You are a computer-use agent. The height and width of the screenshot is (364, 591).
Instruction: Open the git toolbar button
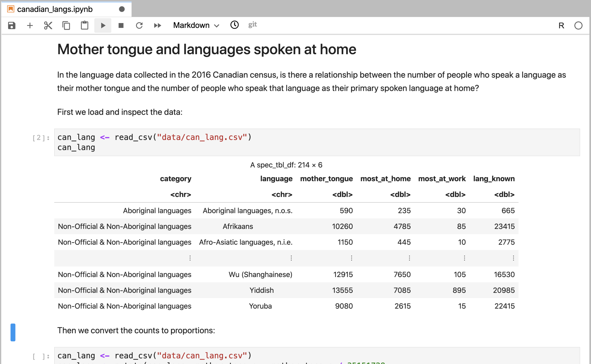pos(253,24)
